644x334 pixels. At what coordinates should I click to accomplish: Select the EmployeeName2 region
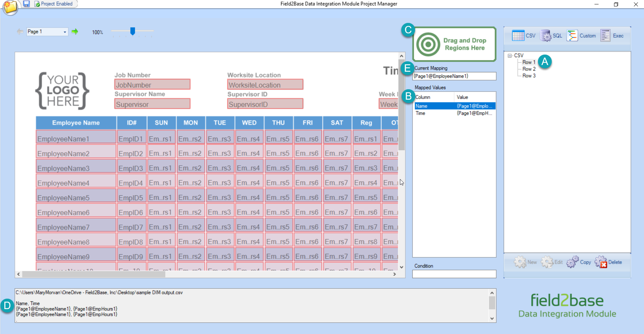click(x=76, y=152)
